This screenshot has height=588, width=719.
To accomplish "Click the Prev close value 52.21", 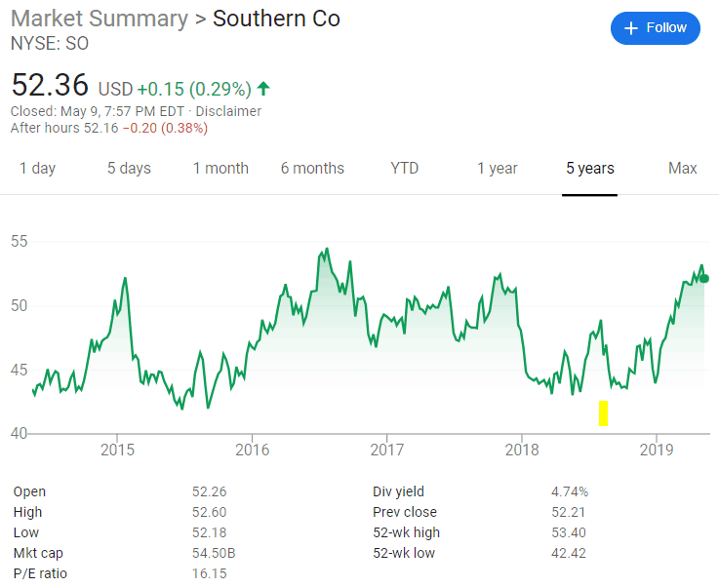I will point(568,512).
